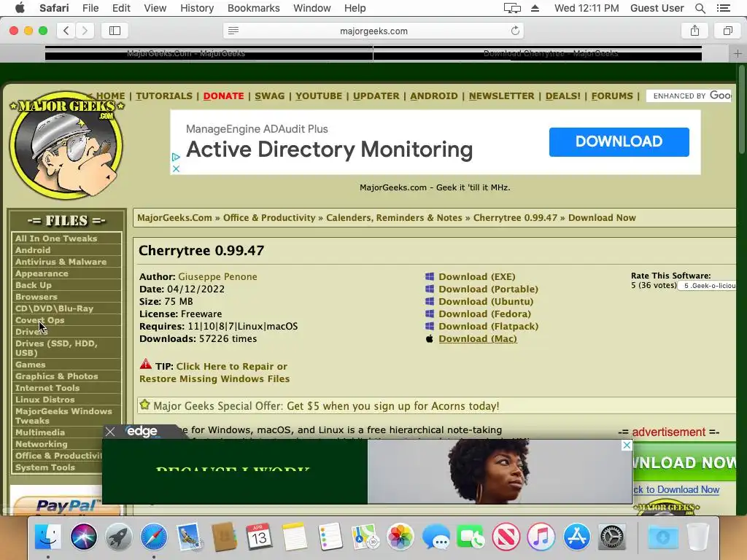
Task: Click Download (Ubuntu) link
Action: pyautogui.click(x=486, y=301)
